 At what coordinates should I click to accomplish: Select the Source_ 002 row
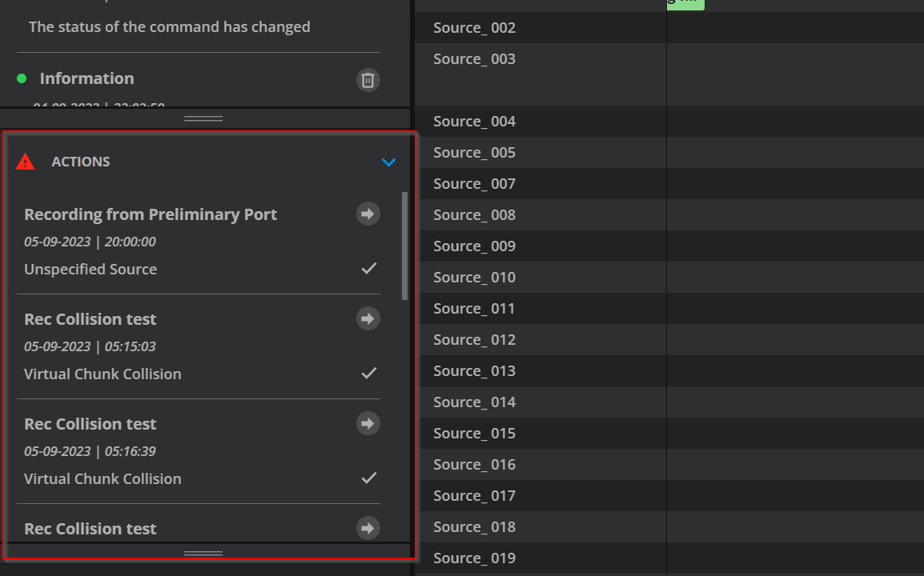coord(474,28)
